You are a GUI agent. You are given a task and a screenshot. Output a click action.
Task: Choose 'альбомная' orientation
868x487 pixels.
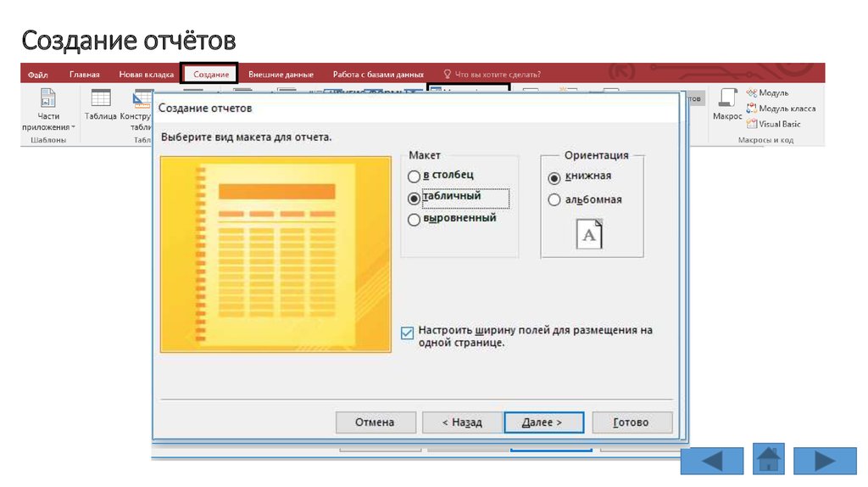pyautogui.click(x=554, y=200)
